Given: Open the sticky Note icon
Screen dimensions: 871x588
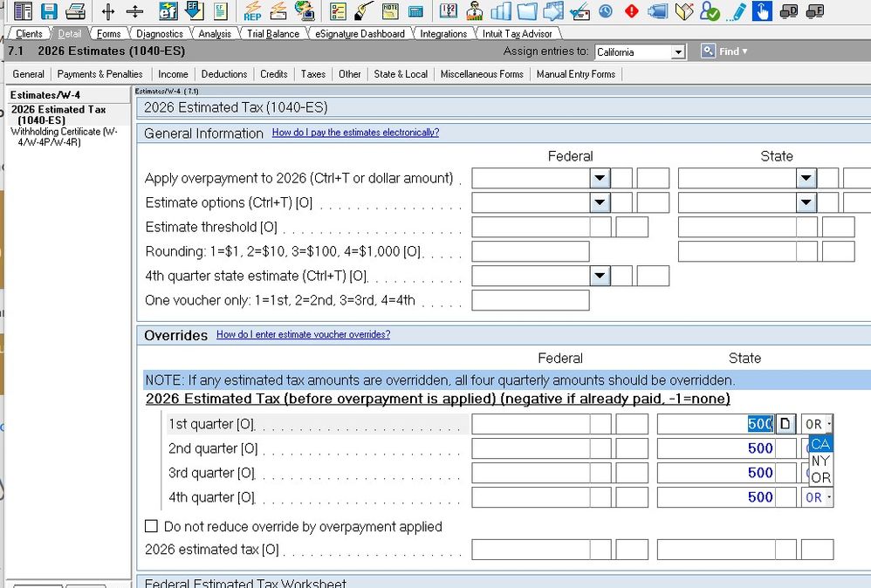Looking at the screenshot, I should [x=388, y=10].
